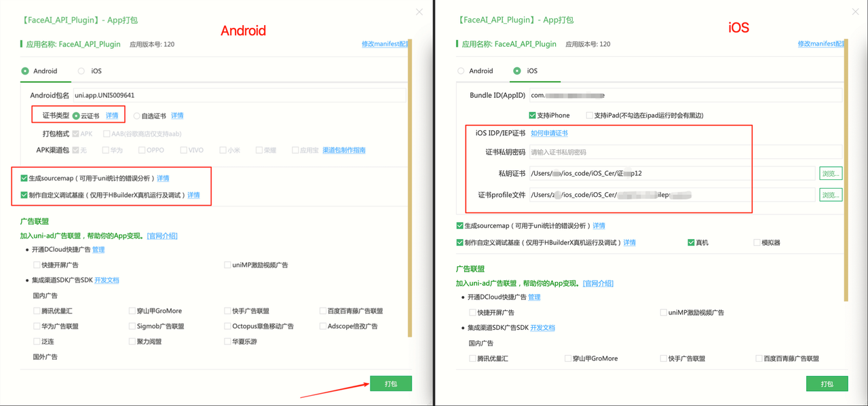This screenshot has height=406, width=868.
Task: Close the Android App打包 dialog
Action: coord(419,12)
